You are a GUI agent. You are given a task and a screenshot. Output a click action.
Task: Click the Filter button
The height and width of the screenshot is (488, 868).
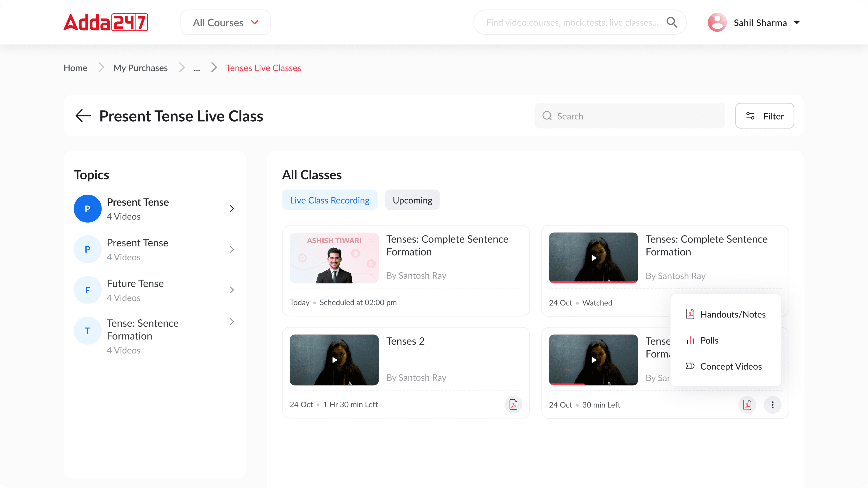[764, 116]
